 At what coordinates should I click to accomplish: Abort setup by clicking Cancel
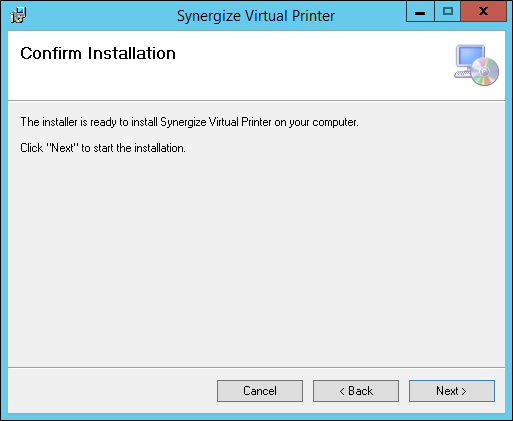point(260,391)
